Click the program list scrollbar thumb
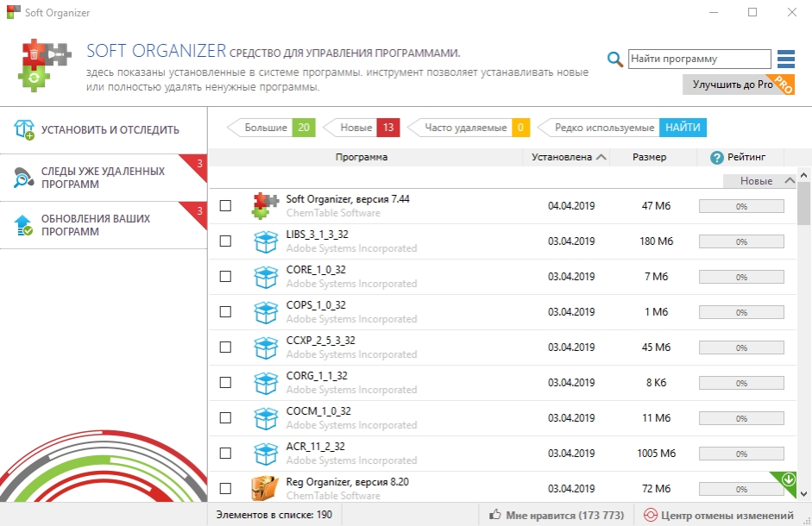The image size is (812, 526). (x=803, y=204)
